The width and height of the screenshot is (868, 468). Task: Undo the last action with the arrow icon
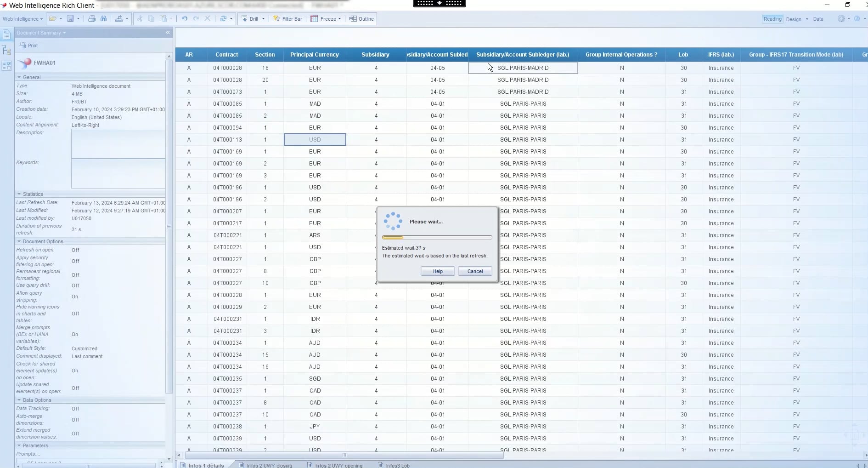tap(184, 19)
